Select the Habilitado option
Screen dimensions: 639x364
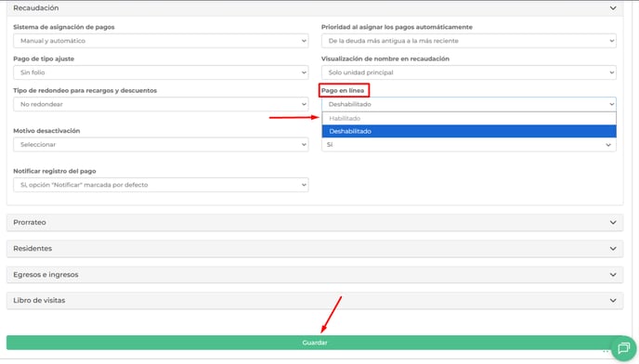(469, 118)
